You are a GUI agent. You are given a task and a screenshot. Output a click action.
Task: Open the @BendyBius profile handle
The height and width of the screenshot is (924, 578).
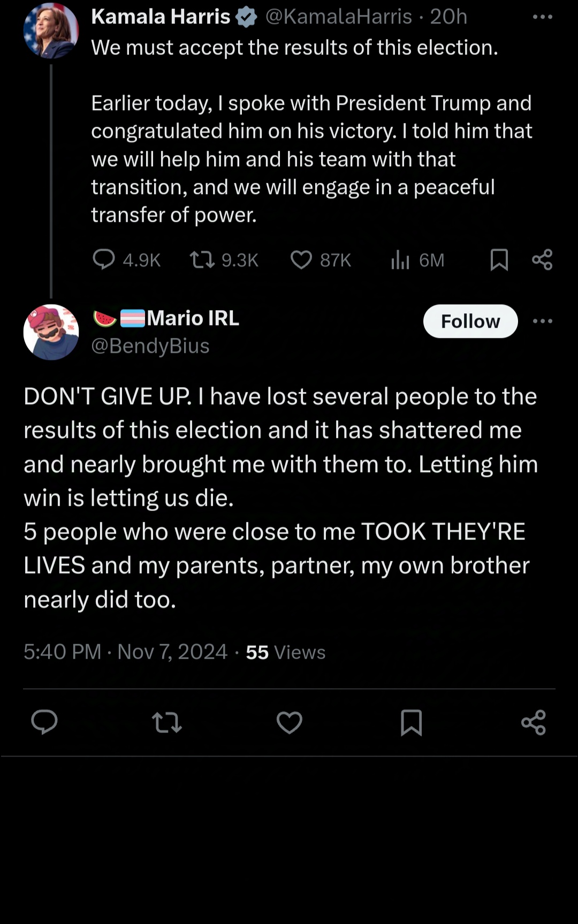tap(150, 346)
